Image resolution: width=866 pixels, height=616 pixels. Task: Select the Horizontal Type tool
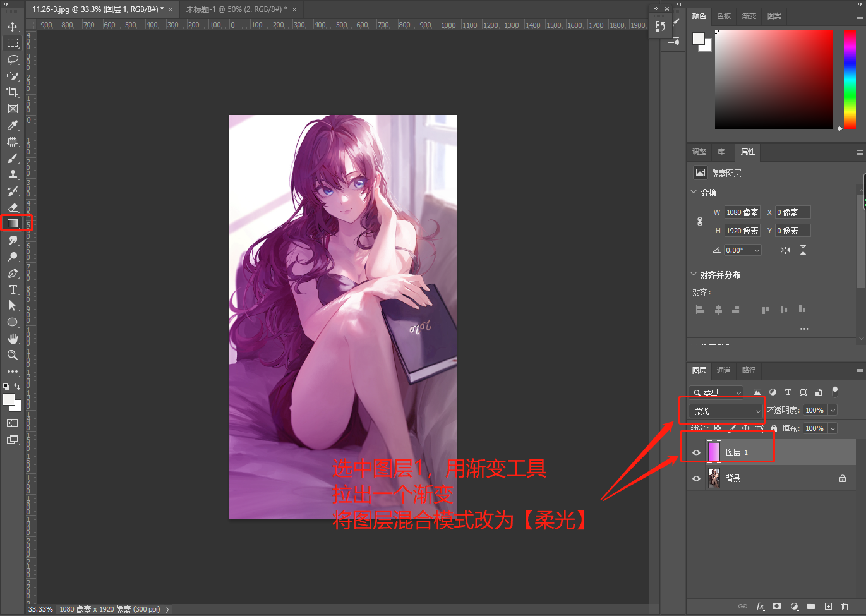pos(13,289)
